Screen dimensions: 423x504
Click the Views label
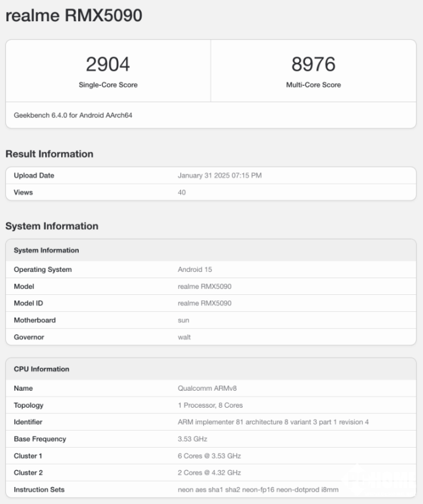click(23, 192)
